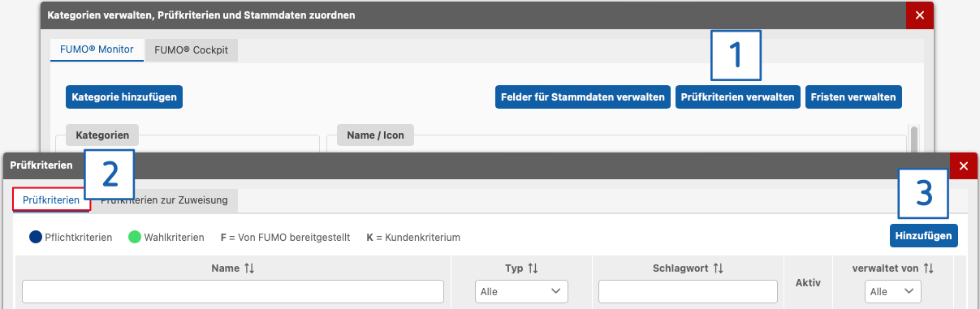Image resolution: width=980 pixels, height=309 pixels.
Task: Open the Prüfkriterien tab
Action: [51, 200]
